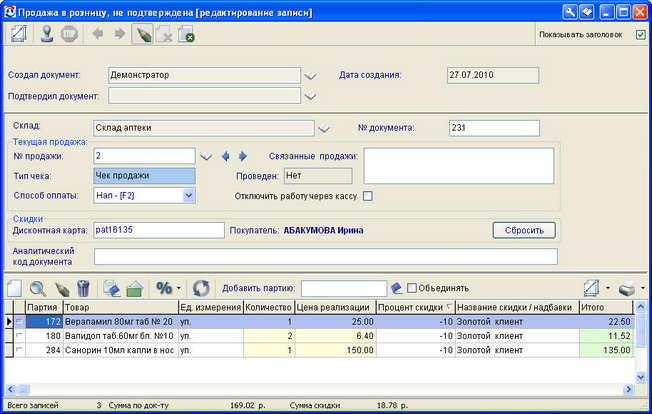Image resolution: width=652 pixels, height=414 pixels.
Task: Click the blue eraser icon near batch field
Action: coord(397,288)
